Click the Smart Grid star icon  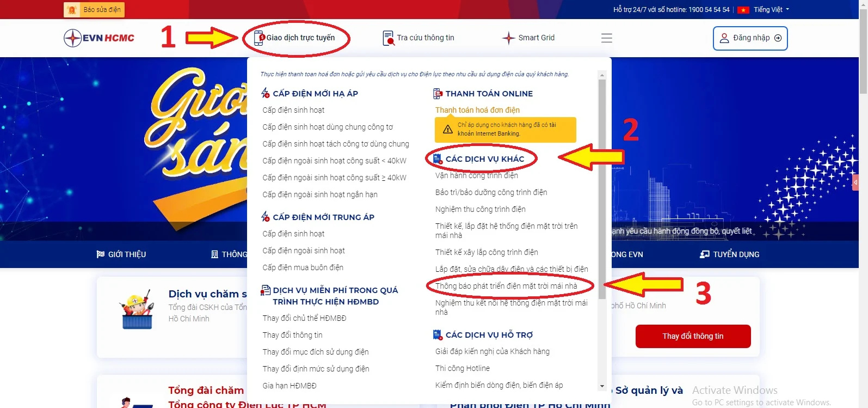point(508,38)
